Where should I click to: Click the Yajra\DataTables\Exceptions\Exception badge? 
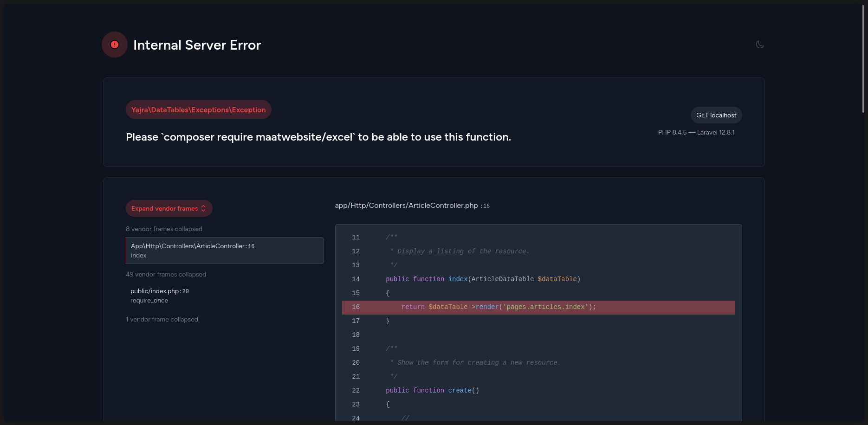pos(199,109)
